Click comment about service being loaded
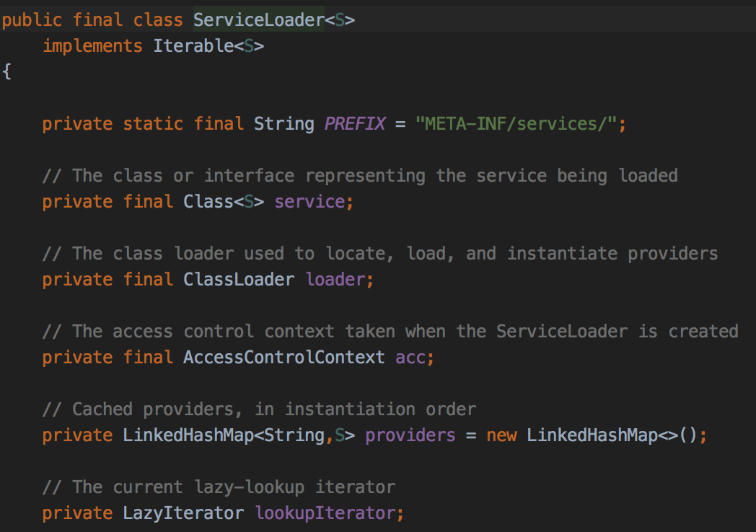 click(x=360, y=176)
